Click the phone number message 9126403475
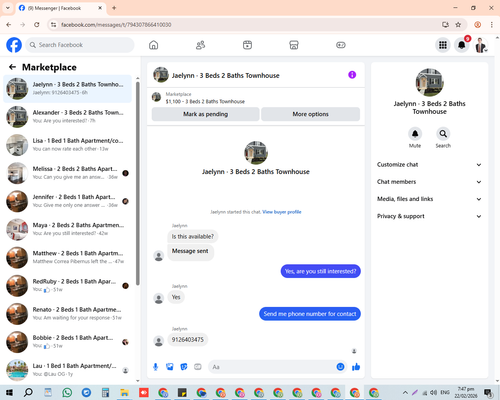 pyautogui.click(x=188, y=340)
